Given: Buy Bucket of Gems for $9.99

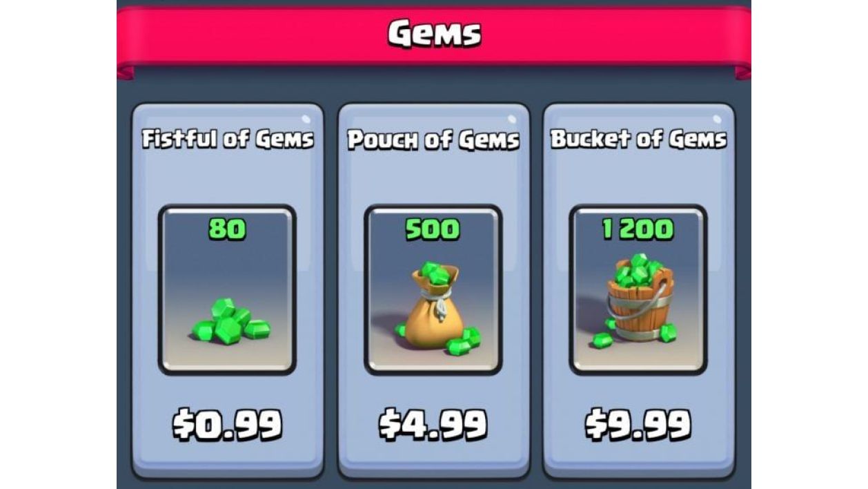Looking at the screenshot, I should (x=638, y=424).
